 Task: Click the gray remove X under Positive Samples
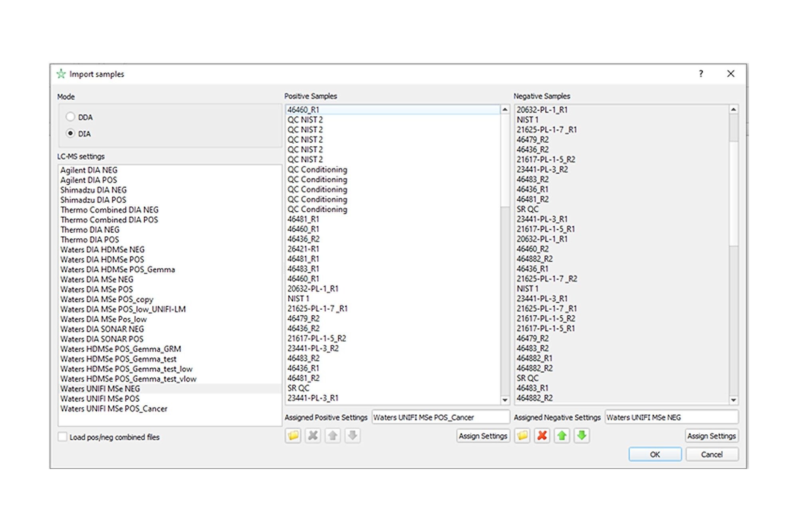[313, 435]
